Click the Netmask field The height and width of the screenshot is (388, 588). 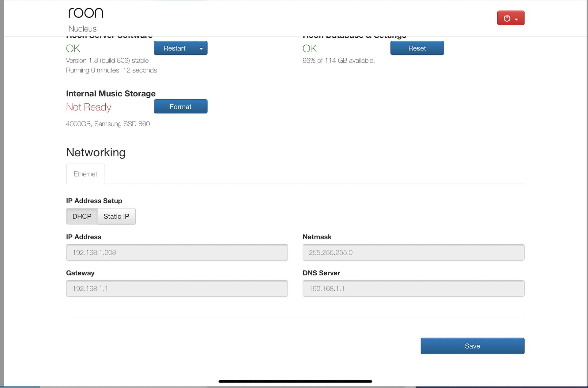point(413,252)
